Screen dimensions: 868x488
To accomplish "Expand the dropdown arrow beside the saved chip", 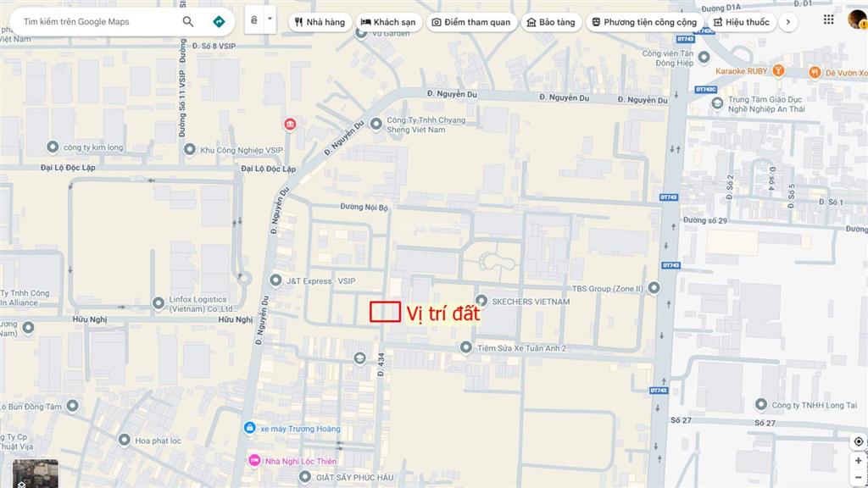I will pos(268,19).
